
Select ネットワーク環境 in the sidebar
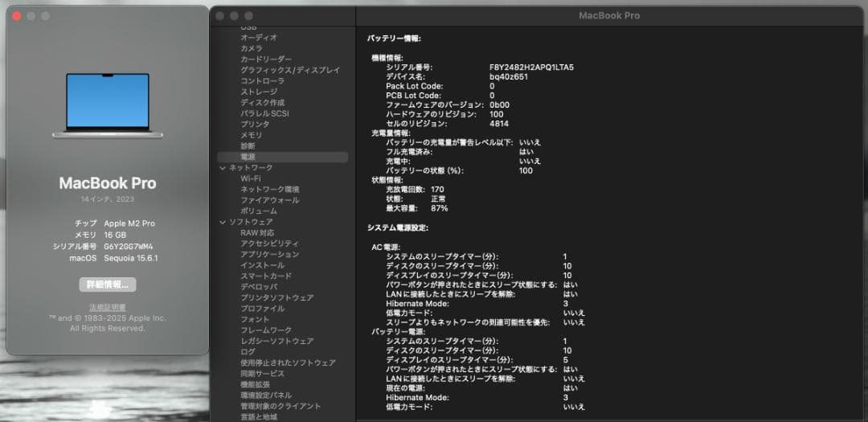(270, 190)
